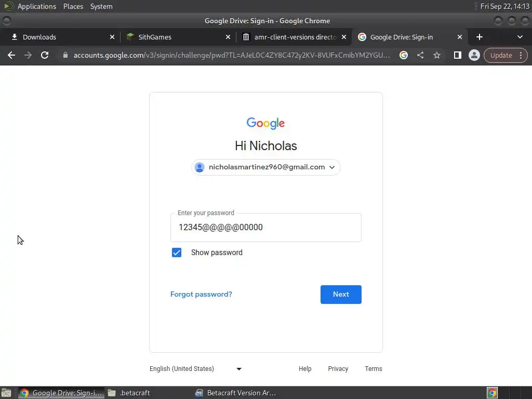Screen dimensions: 532x399
Task: Uncheck the Show password checkbox
Action: (x=177, y=252)
